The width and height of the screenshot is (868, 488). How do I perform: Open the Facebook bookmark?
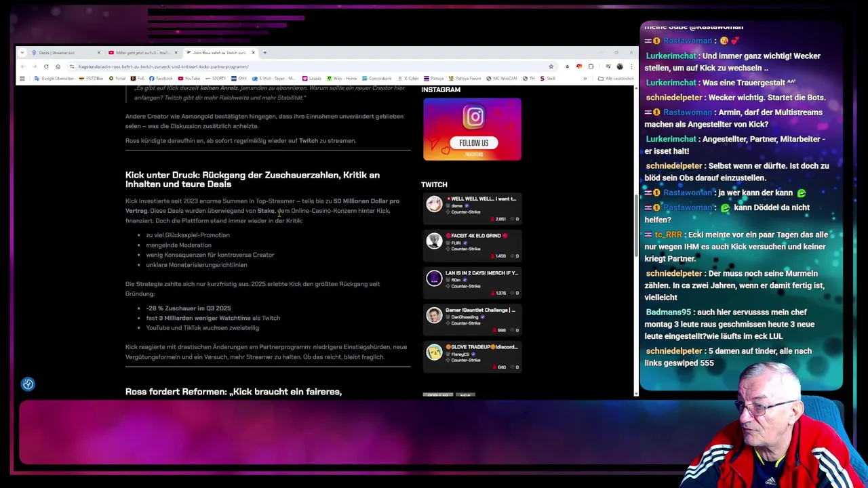point(161,79)
